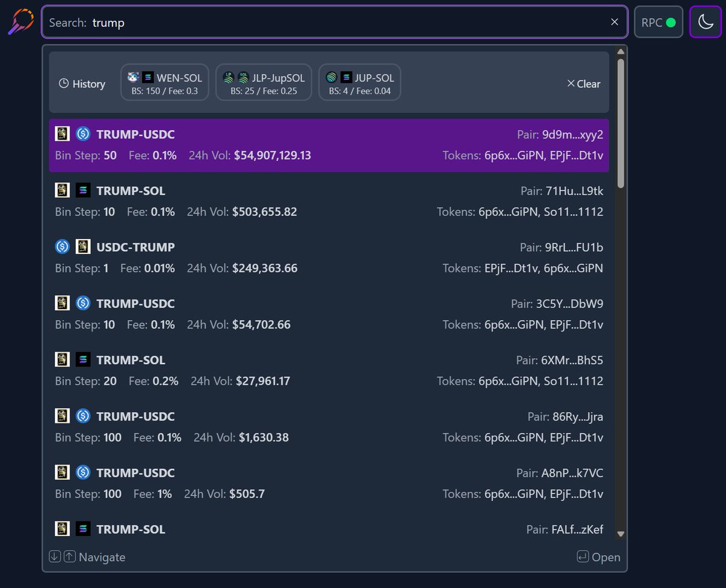Click the up arrow Navigate key icon
726x588 pixels.
70,557
